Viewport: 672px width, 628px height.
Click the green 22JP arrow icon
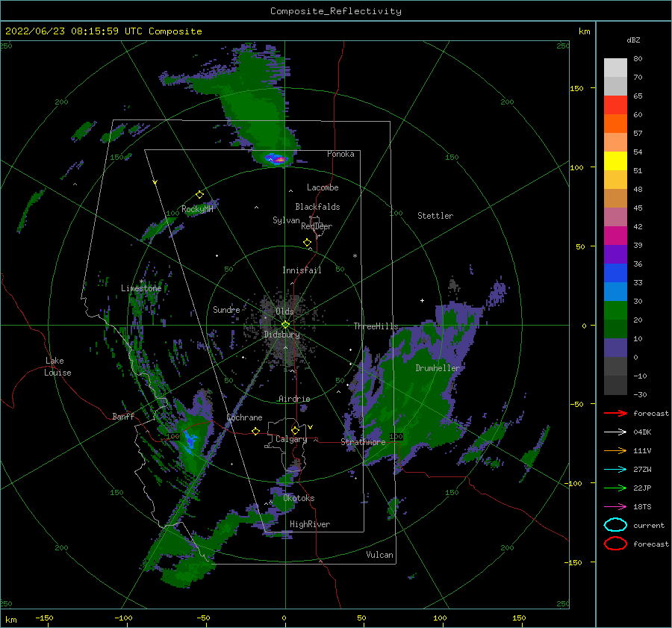point(615,488)
